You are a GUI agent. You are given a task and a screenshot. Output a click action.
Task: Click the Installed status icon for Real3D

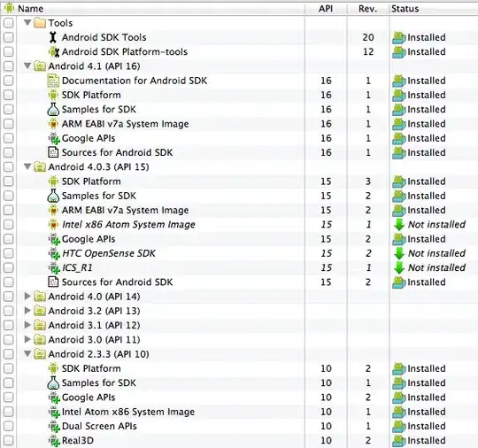[398, 441]
